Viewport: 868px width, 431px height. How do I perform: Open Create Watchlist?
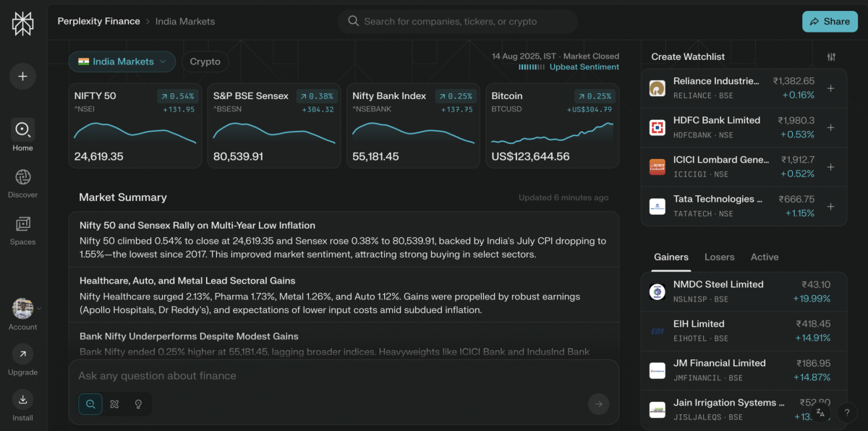(x=688, y=56)
